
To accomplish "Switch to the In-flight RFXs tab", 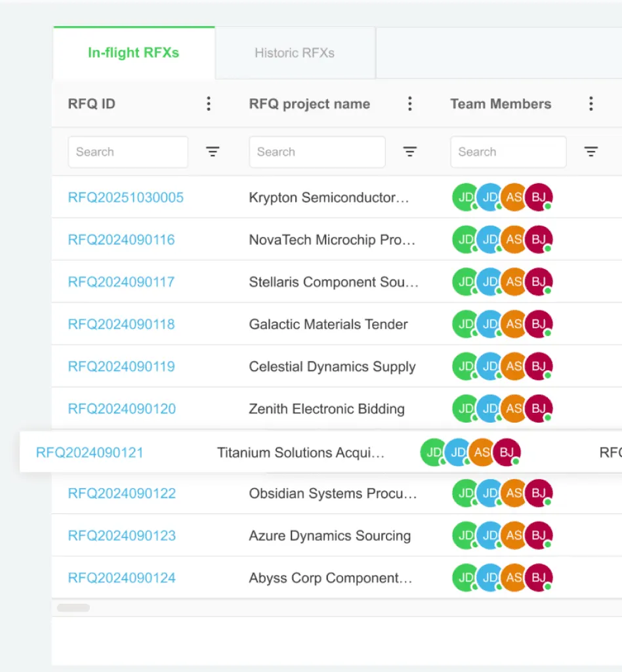I will pos(134,52).
